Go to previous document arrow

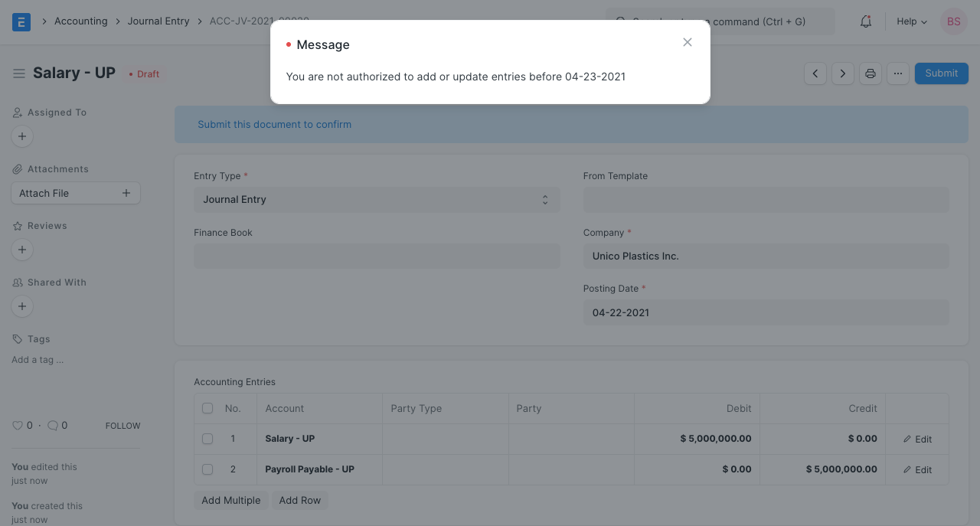tap(815, 74)
